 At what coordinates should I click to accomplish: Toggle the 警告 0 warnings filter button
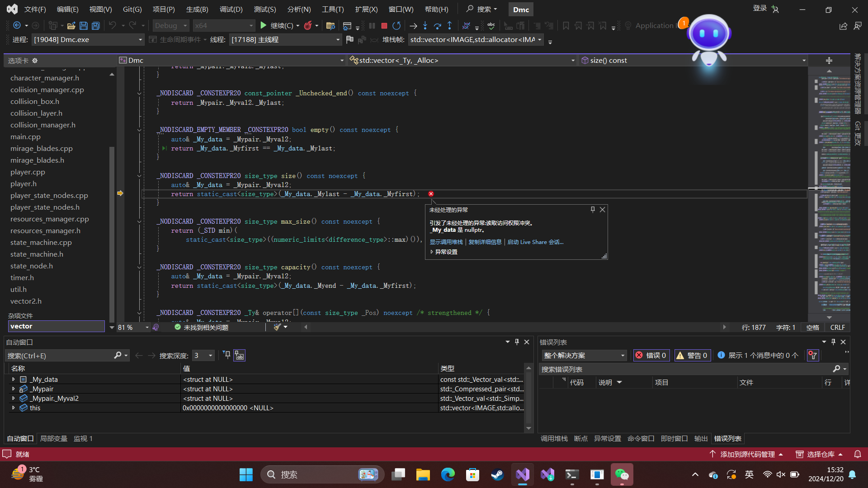tap(692, 356)
